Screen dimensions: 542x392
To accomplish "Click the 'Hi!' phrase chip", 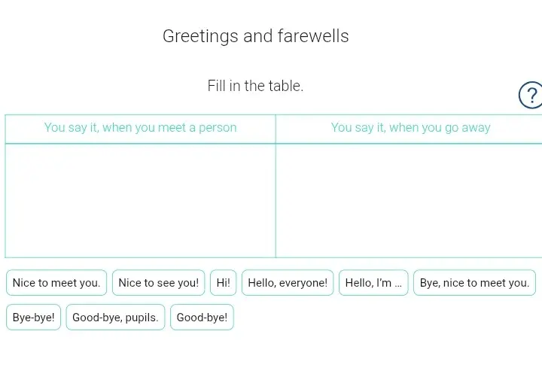I will point(224,283).
